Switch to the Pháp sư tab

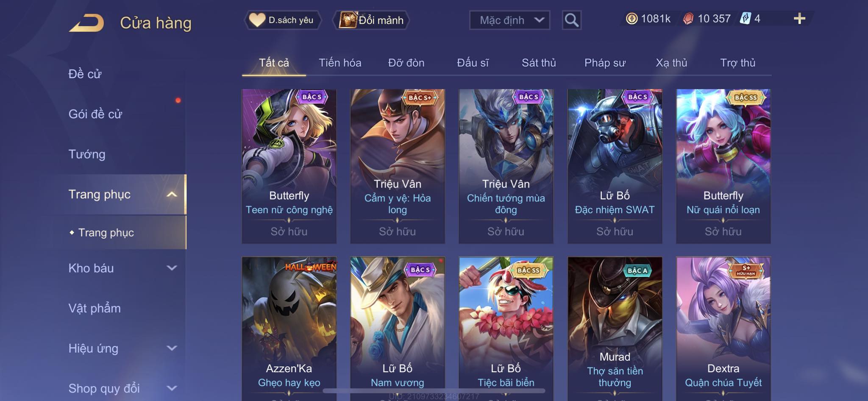(x=605, y=63)
